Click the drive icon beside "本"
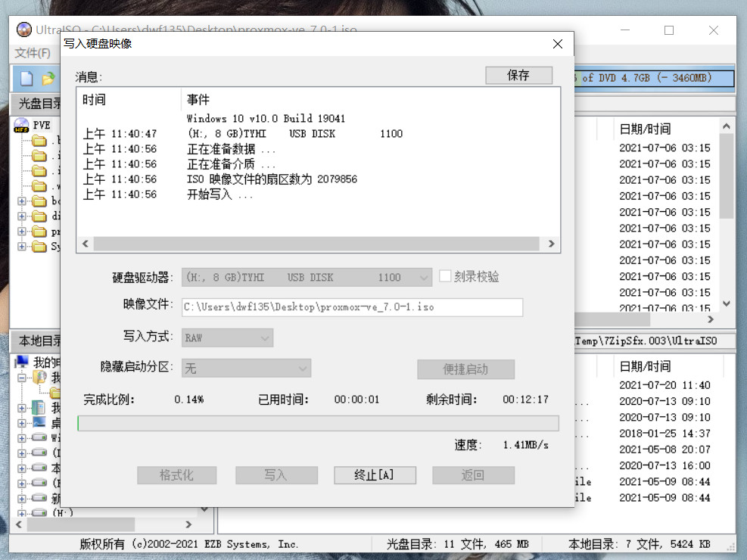 pos(39,468)
